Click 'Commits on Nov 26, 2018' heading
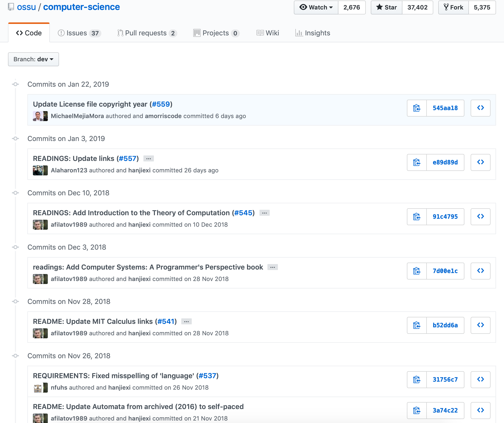This screenshot has width=504, height=423. tap(69, 356)
